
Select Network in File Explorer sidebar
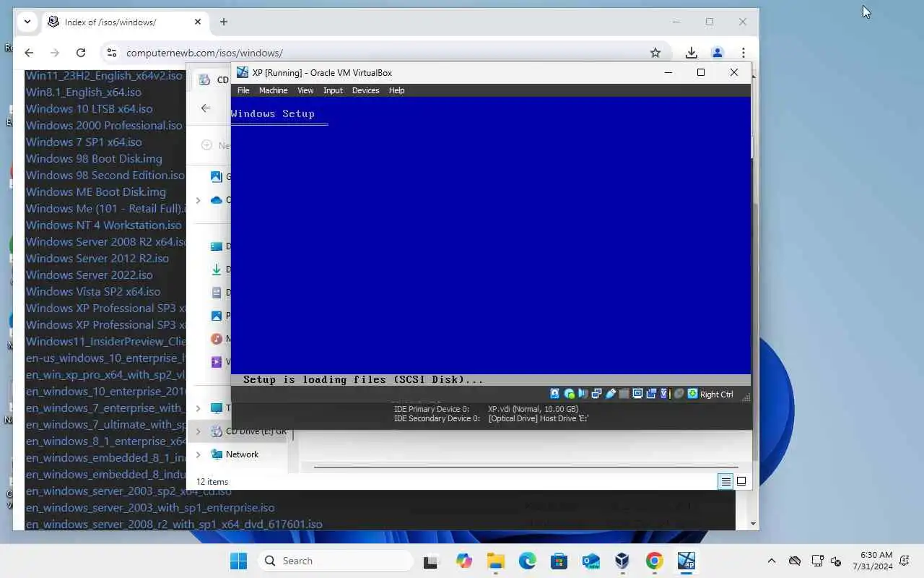pyautogui.click(x=242, y=454)
